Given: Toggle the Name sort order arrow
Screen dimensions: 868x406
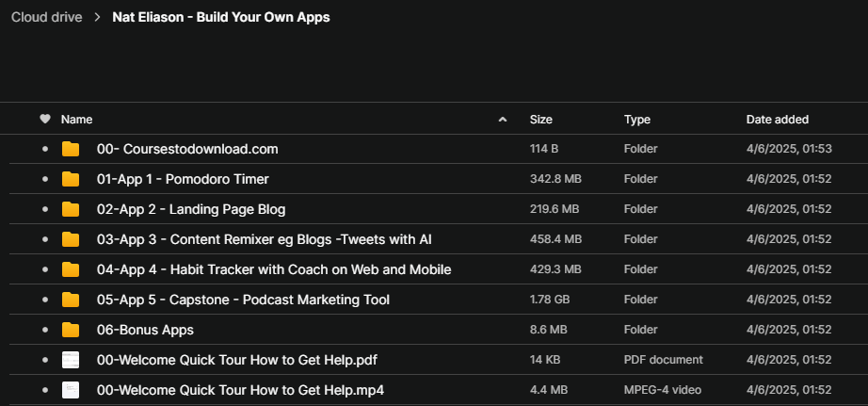Looking at the screenshot, I should [x=503, y=119].
